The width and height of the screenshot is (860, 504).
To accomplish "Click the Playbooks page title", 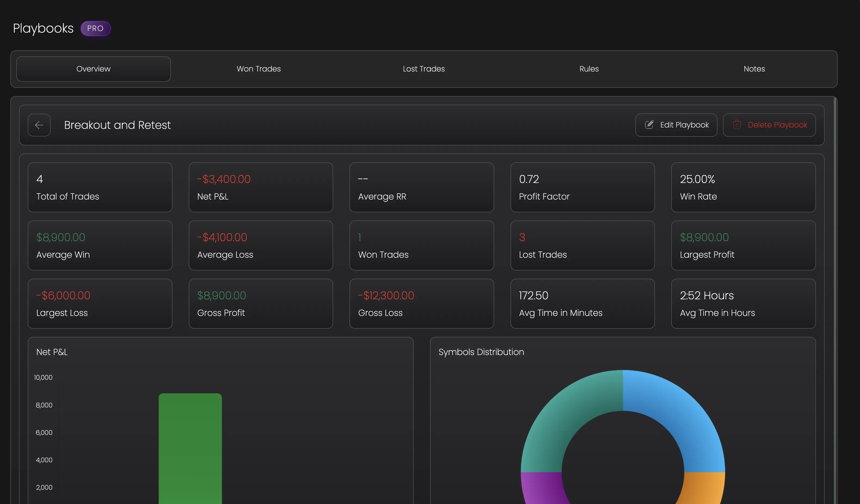I will [43, 28].
